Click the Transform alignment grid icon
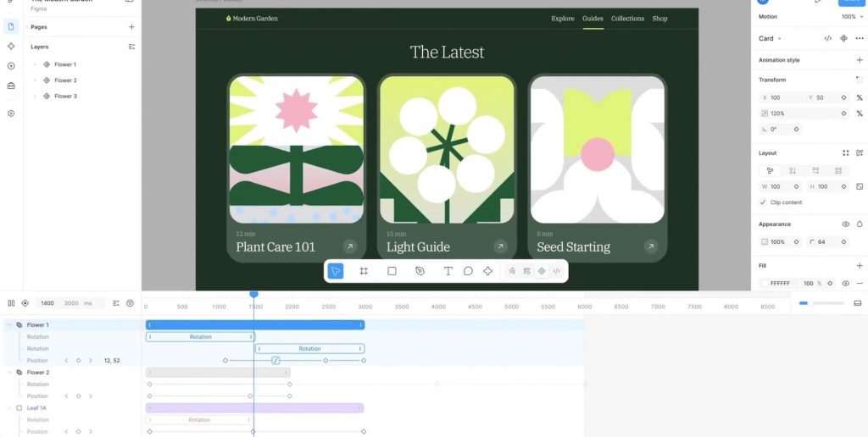The width and height of the screenshot is (868, 437). coord(860,80)
